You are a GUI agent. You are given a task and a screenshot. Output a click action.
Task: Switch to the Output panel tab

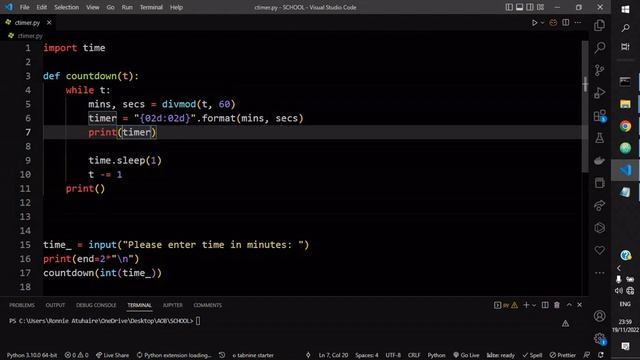pyautogui.click(x=55, y=305)
